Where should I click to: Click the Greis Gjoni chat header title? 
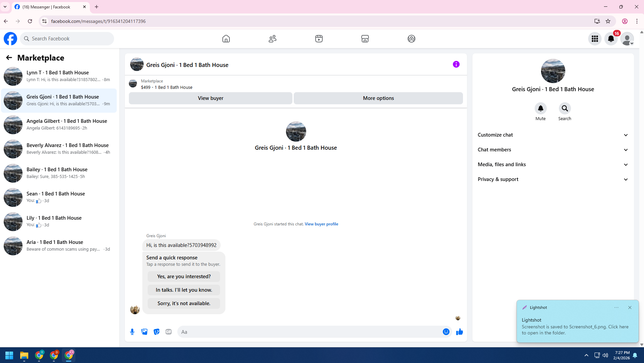pos(187,65)
